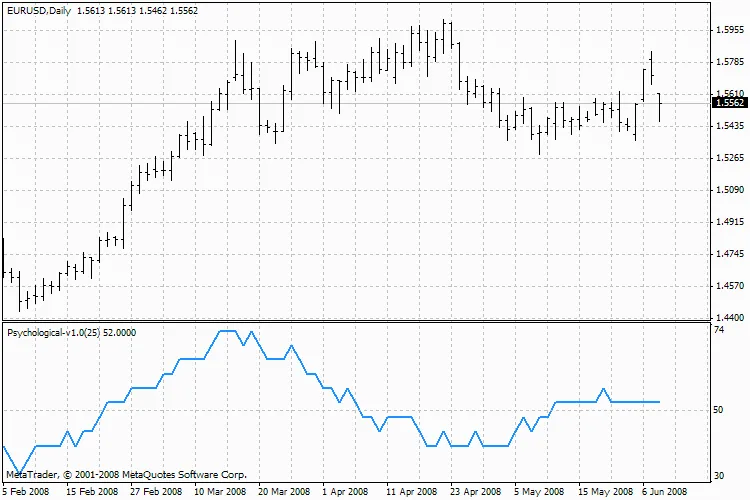Select the 10 Mar 2008 date marker
This screenshot has height=500, width=750.
tap(219, 492)
